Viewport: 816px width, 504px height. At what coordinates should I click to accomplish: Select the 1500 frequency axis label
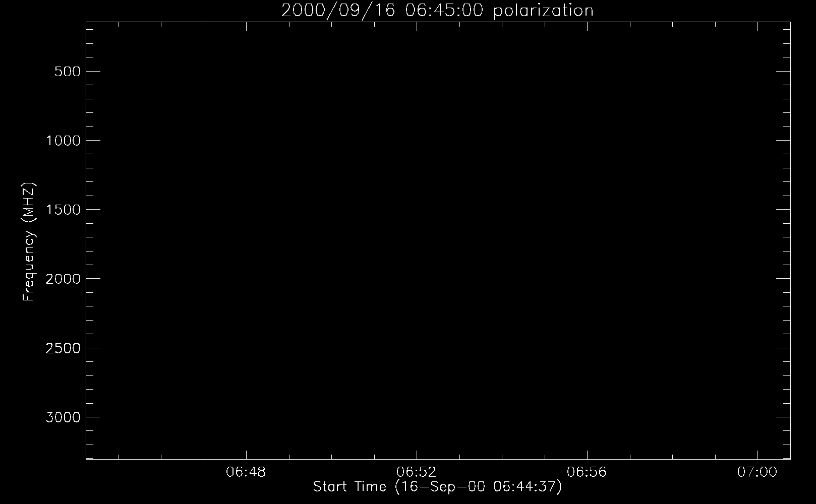coord(63,210)
